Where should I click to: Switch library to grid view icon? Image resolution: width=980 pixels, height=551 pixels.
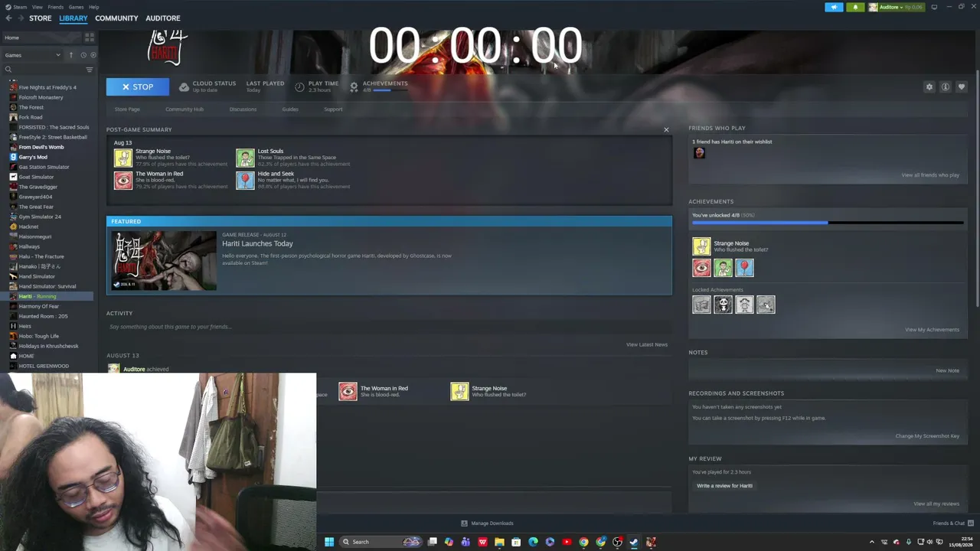[90, 37]
